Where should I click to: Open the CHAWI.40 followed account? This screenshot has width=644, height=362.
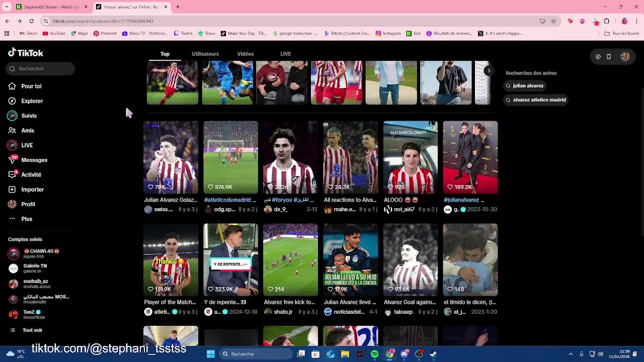click(x=38, y=253)
